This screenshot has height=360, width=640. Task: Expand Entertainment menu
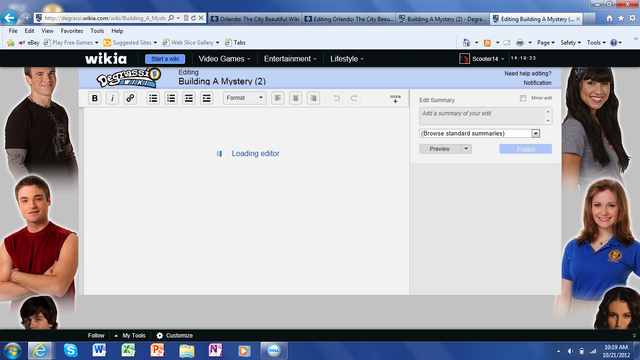[x=290, y=59]
